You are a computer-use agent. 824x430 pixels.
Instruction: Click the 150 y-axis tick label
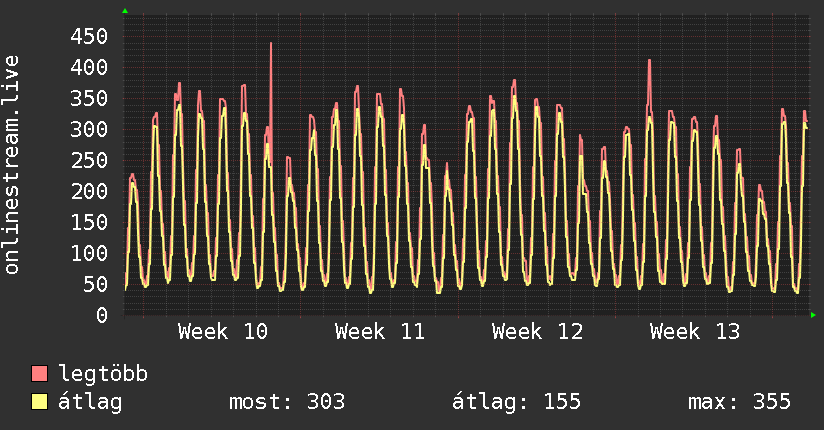click(x=89, y=222)
